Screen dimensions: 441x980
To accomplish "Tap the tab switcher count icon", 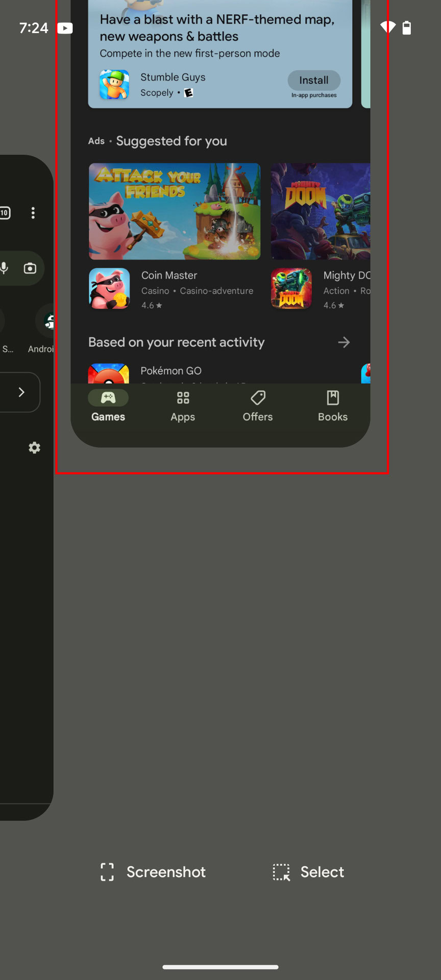I will click(5, 213).
